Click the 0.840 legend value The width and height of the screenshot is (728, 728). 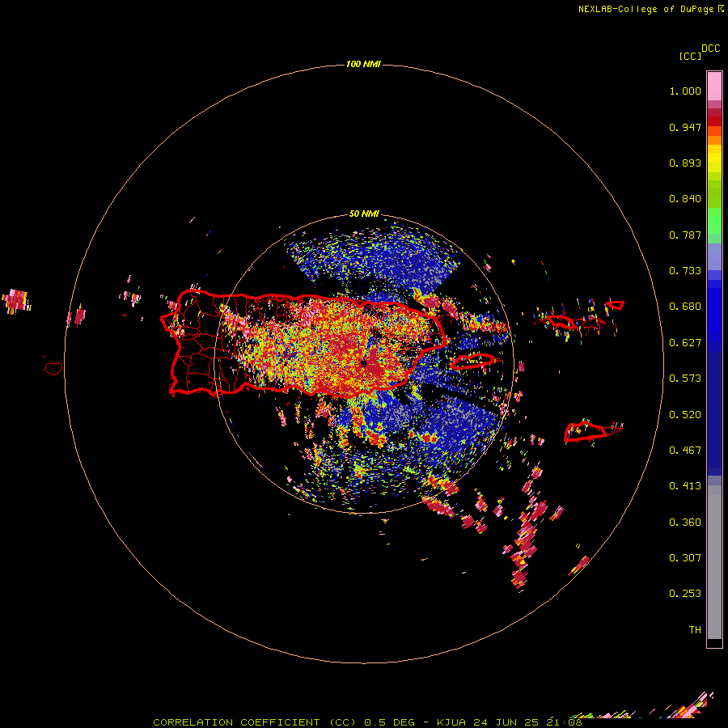pyautogui.click(x=685, y=199)
